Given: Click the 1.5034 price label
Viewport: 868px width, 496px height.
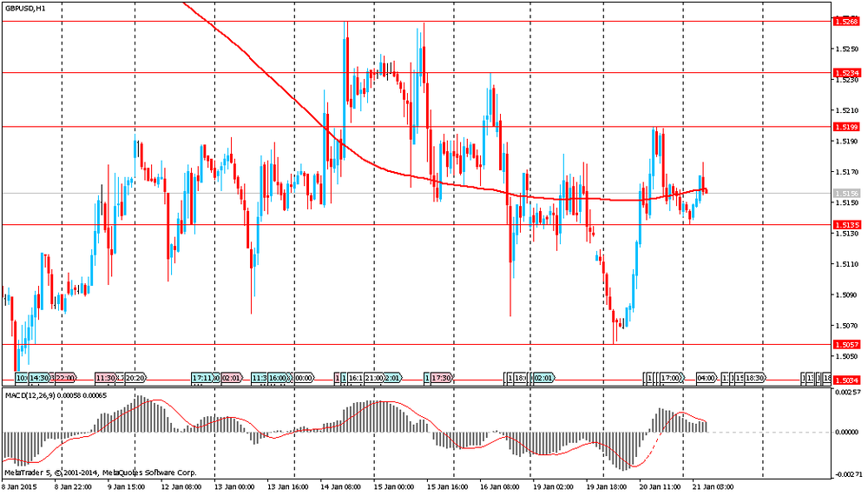Looking at the screenshot, I should [845, 380].
